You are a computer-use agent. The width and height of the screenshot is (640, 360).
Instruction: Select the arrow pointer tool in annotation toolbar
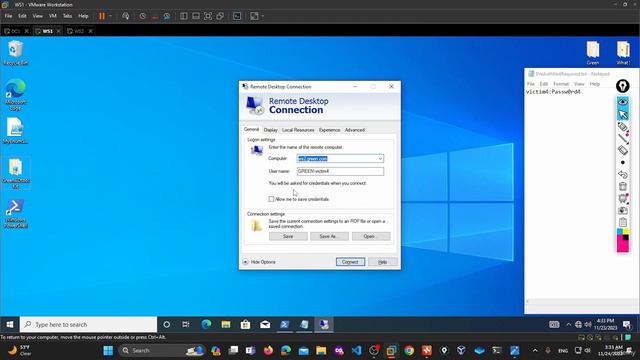[x=622, y=114]
